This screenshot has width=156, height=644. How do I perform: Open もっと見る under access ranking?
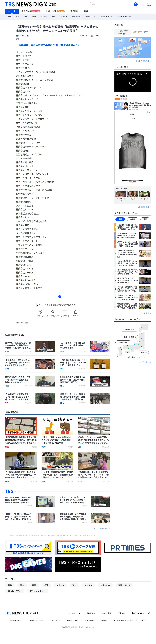pyautogui.click(x=146, y=313)
